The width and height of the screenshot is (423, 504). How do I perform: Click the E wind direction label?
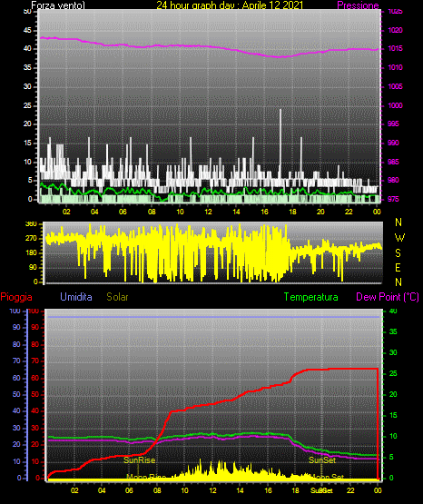pos(398,267)
